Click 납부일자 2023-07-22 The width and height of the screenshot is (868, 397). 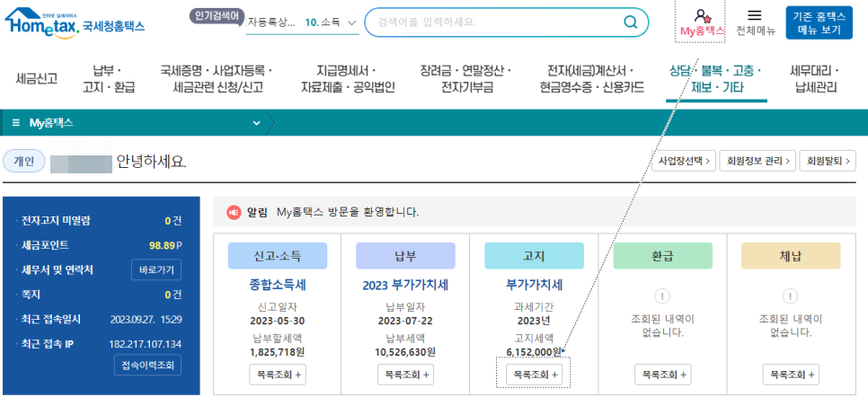405,322
